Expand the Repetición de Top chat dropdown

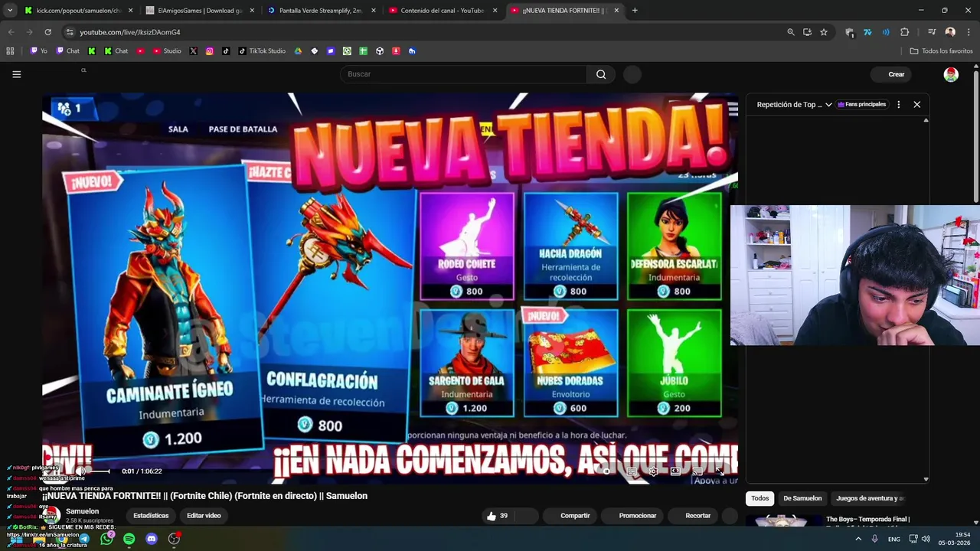pyautogui.click(x=794, y=104)
